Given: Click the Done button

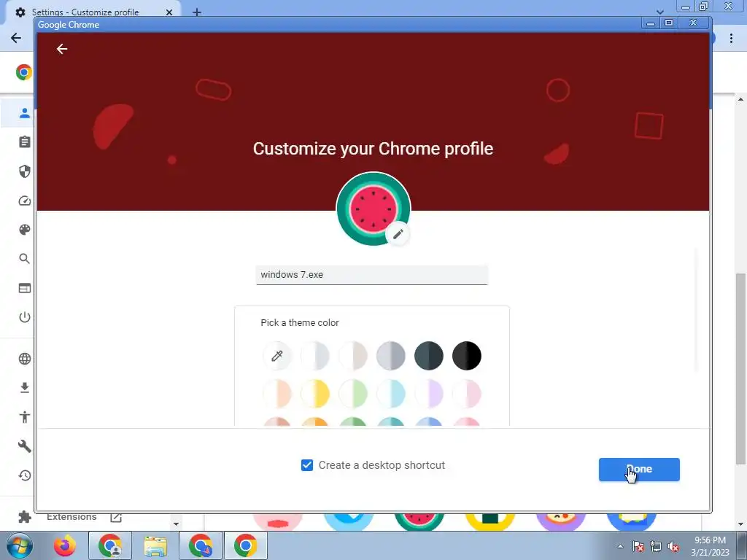Looking at the screenshot, I should click(x=639, y=470).
